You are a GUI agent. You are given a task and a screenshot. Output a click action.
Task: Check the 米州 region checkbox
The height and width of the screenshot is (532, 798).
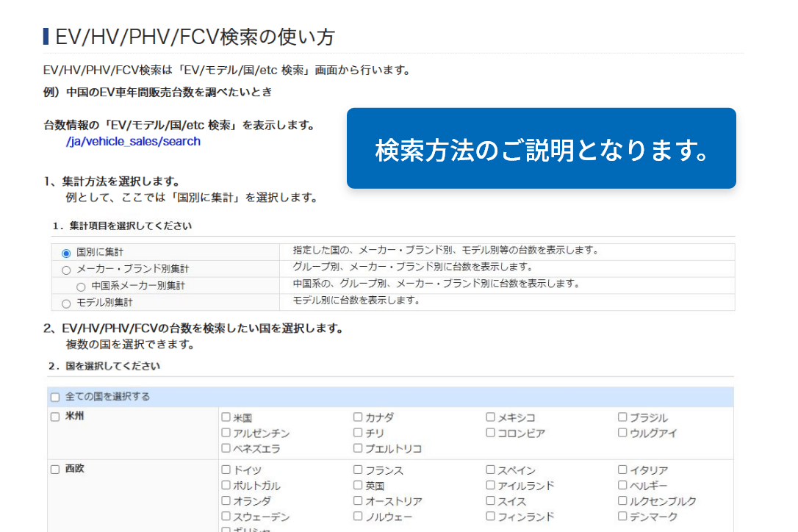(55, 417)
